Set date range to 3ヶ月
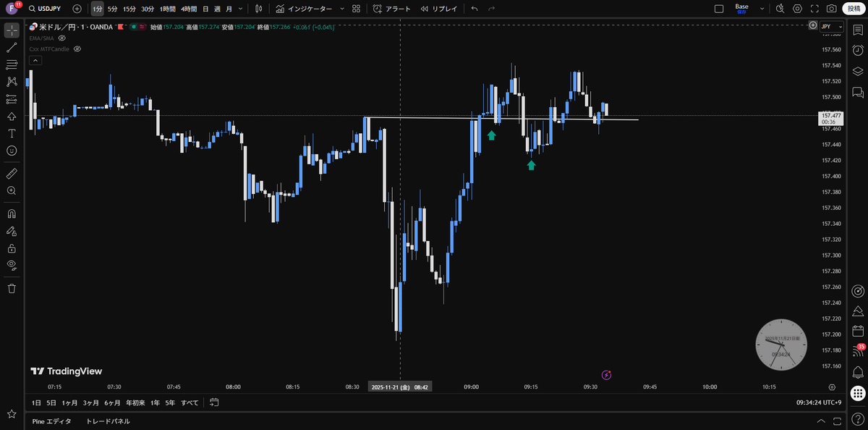The height and width of the screenshot is (430, 868). 90,402
